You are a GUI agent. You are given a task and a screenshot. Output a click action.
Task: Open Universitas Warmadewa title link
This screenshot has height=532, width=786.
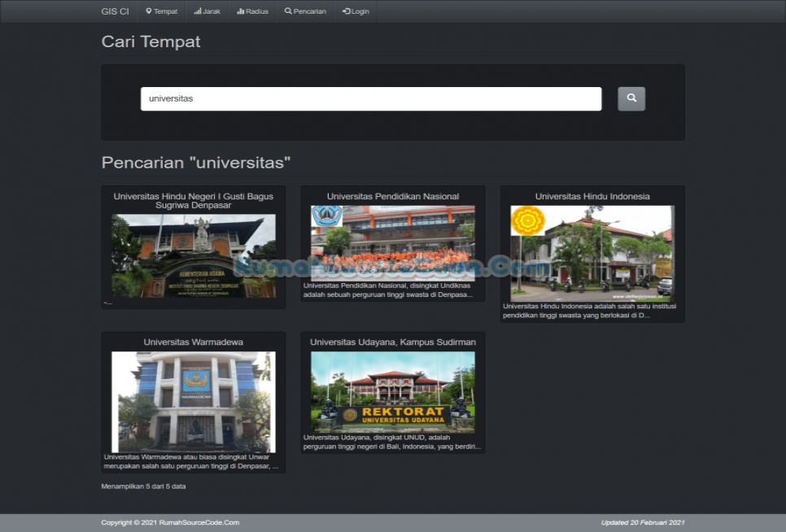[194, 342]
